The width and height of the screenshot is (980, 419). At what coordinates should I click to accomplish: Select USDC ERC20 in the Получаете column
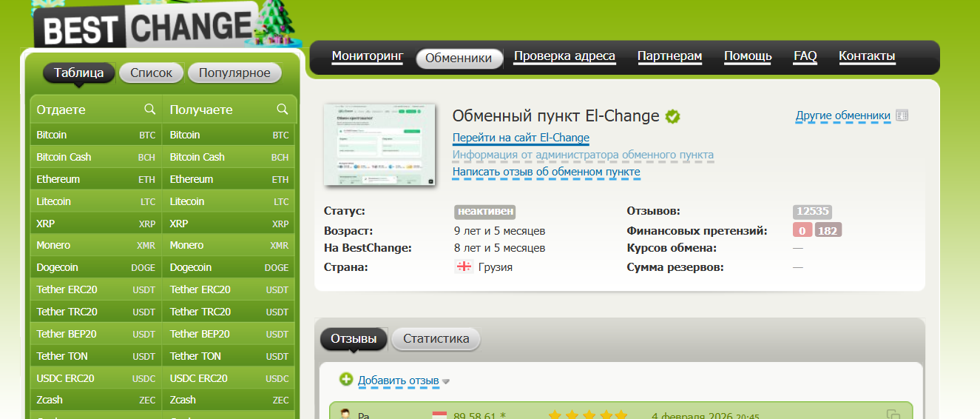pos(229,378)
